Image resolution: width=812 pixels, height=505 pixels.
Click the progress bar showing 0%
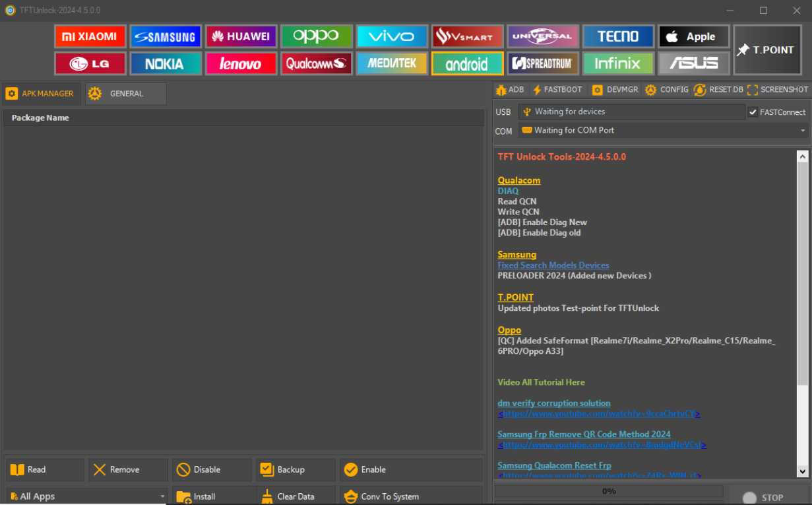[x=608, y=490]
